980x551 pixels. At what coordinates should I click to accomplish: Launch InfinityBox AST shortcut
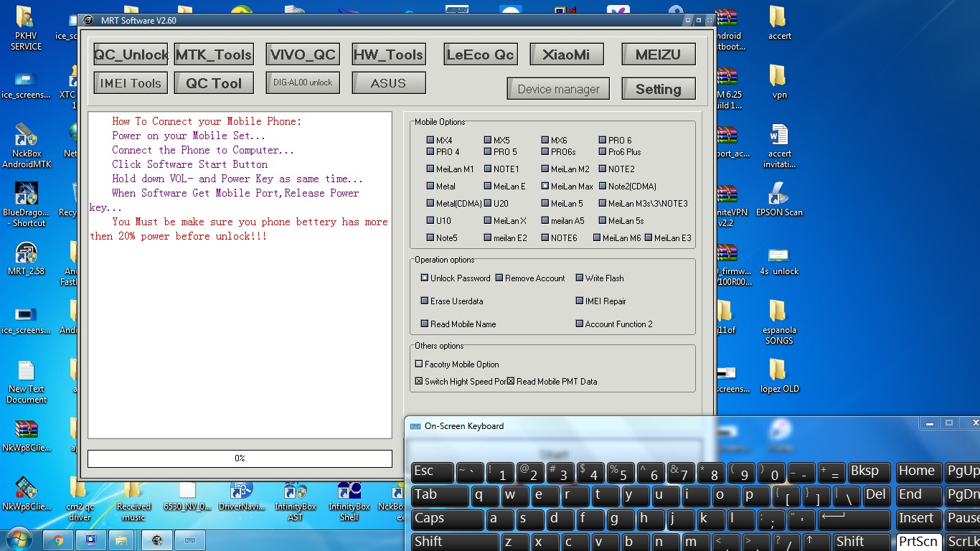click(295, 499)
